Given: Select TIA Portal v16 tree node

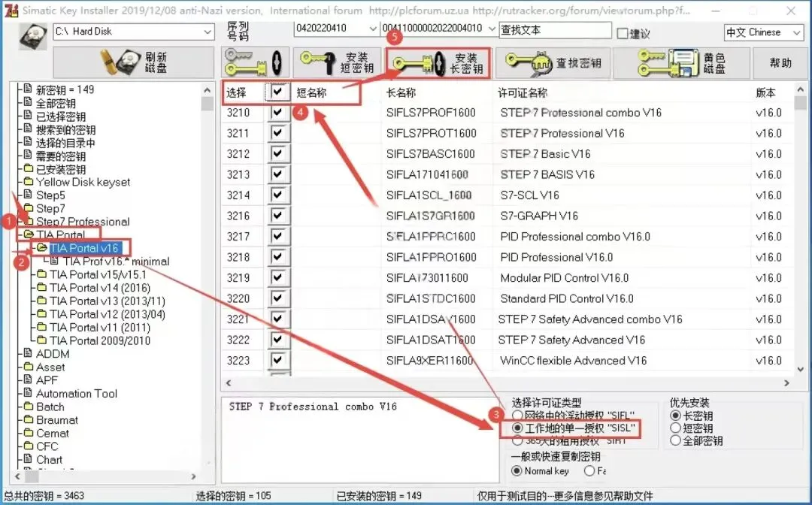Looking at the screenshot, I should pos(85,248).
